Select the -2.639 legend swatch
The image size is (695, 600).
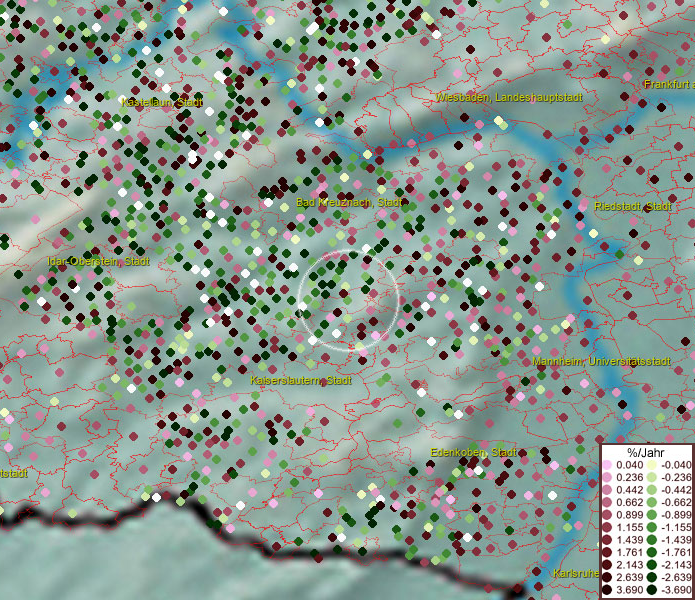tap(652, 577)
